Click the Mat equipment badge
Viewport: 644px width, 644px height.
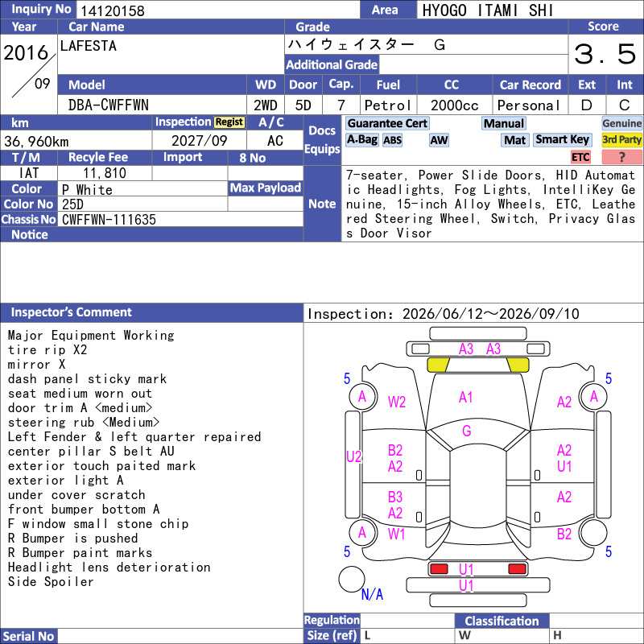[514, 140]
